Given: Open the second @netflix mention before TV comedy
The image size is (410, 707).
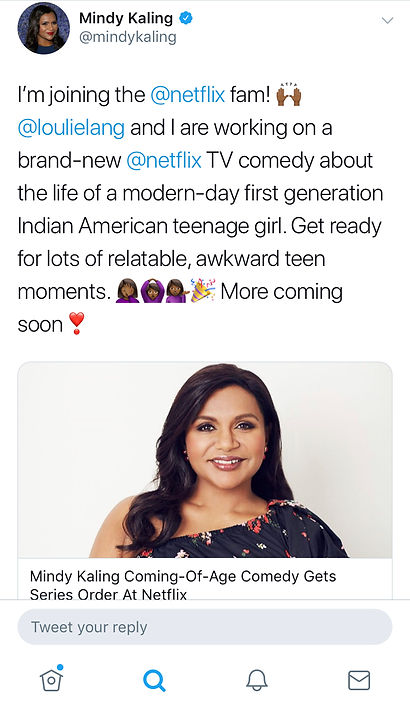Looking at the screenshot, I should tap(164, 161).
